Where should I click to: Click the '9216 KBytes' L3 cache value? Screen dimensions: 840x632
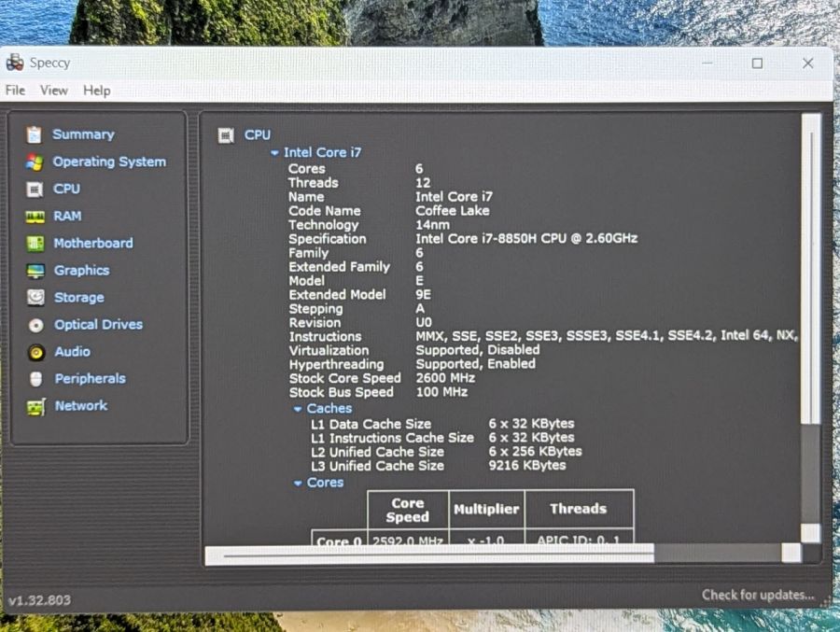527,465
